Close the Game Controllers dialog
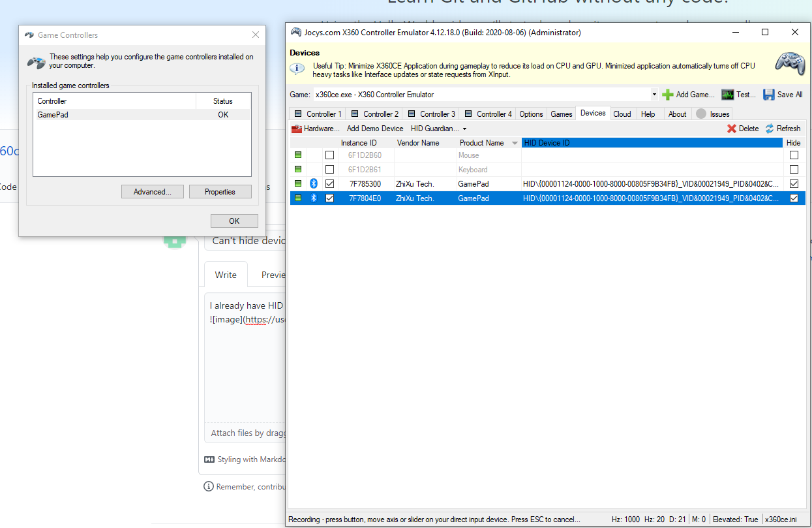 (x=255, y=35)
